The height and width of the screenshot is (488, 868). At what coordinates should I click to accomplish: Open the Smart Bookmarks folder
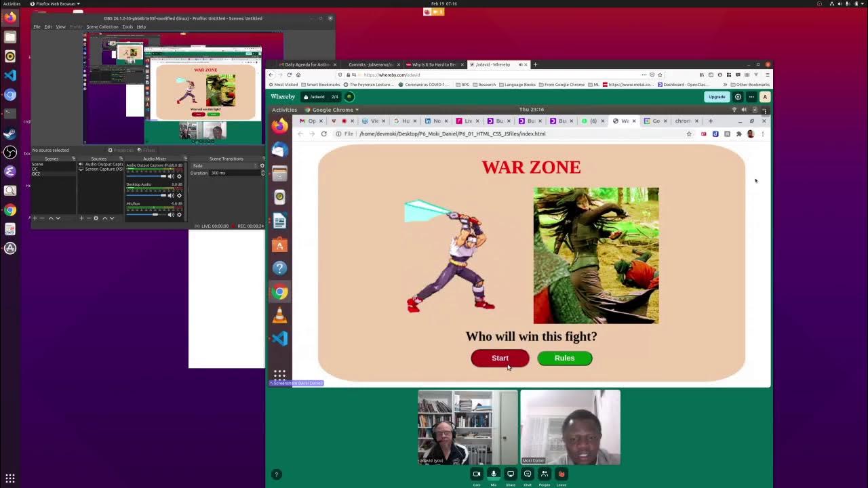click(x=321, y=85)
